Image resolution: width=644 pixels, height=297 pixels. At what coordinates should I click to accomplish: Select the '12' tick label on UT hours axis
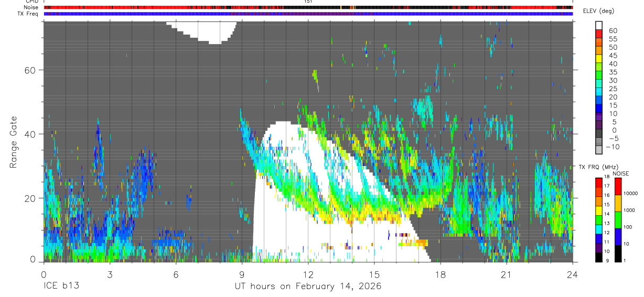click(x=308, y=274)
